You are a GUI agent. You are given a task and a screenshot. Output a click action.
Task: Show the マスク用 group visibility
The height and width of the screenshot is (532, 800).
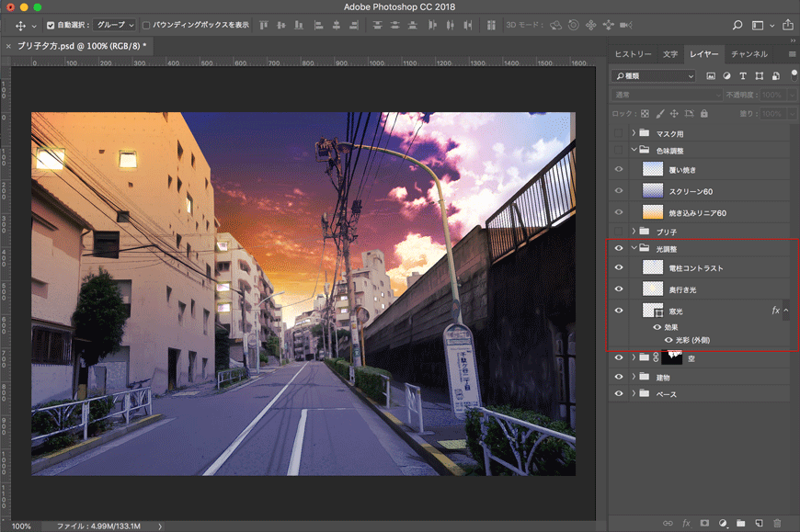[618, 133]
